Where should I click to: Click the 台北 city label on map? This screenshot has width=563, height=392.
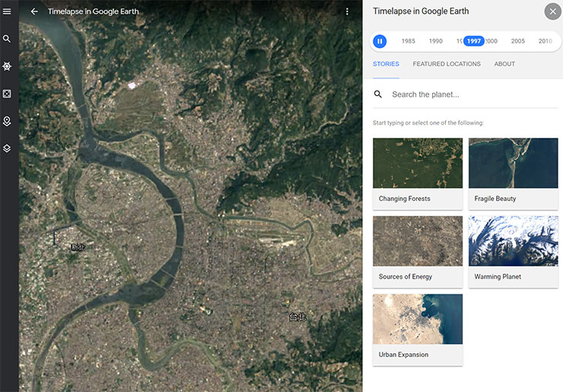coord(297,317)
